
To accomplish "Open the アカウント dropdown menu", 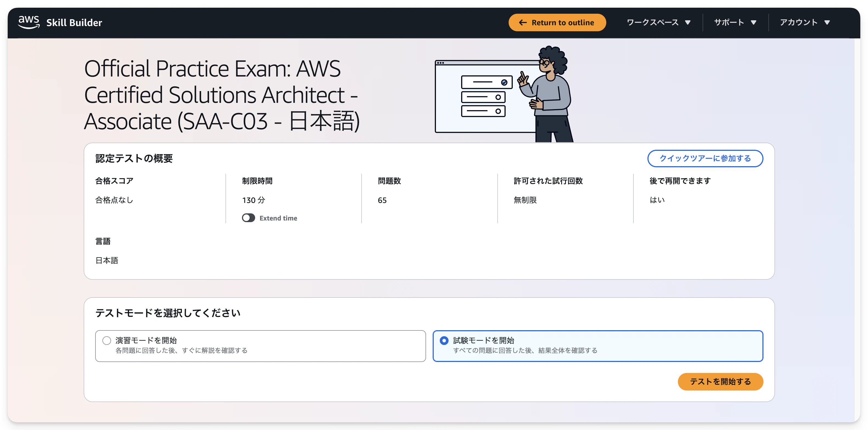I will pos(805,22).
